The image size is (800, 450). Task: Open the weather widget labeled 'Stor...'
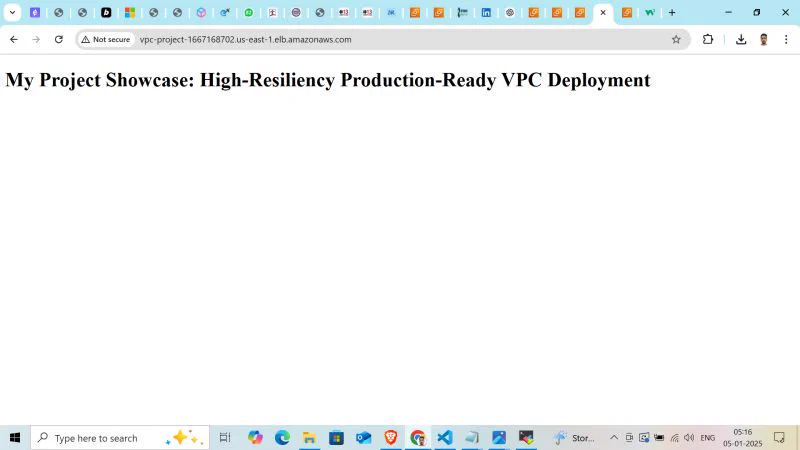(574, 438)
